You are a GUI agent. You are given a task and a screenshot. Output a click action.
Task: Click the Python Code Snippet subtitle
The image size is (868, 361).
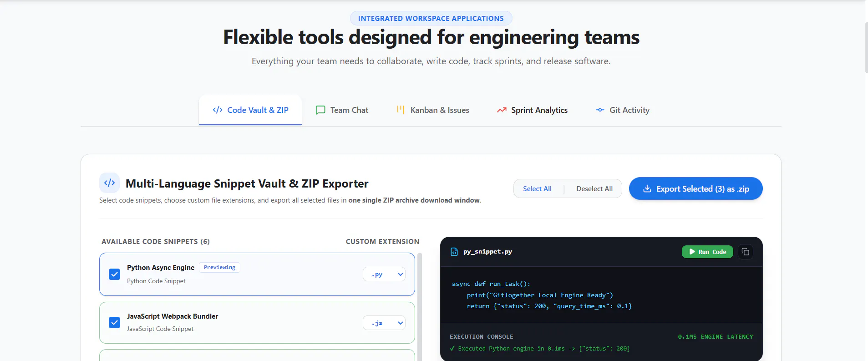tap(156, 281)
